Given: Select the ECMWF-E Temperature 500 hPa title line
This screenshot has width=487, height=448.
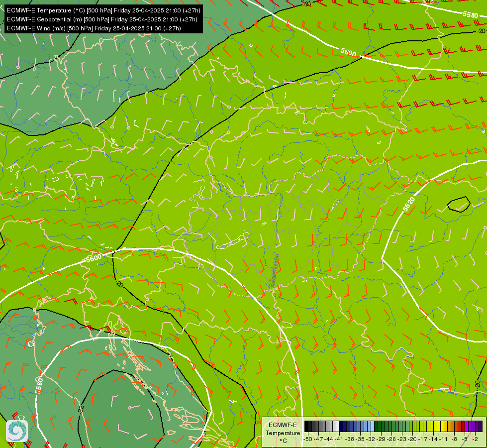Looking at the screenshot, I should pyautogui.click(x=103, y=10).
